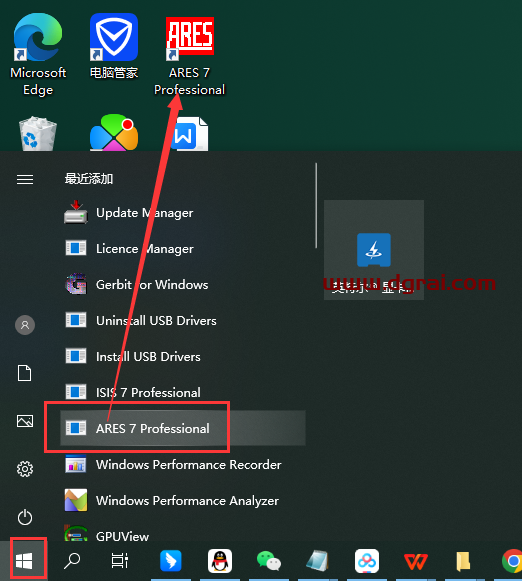
Task: Click the Windows Performance Recorder chart icon
Action: pyautogui.click(x=76, y=464)
